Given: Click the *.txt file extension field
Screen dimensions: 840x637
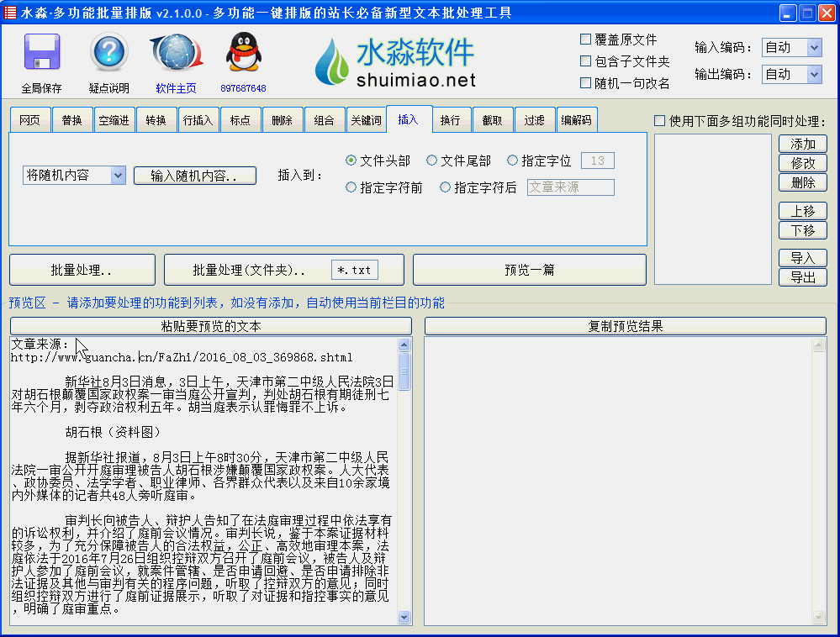Looking at the screenshot, I should tap(354, 270).
